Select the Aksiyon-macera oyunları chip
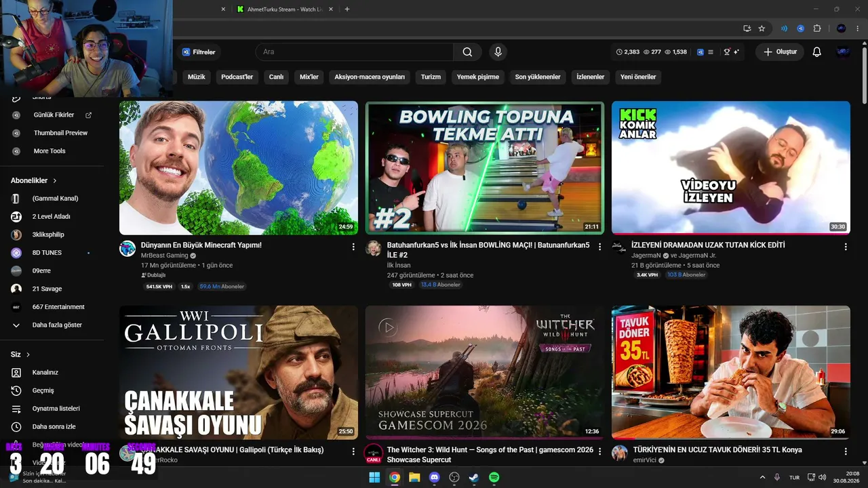Viewport: 868px width, 488px height. click(x=370, y=77)
